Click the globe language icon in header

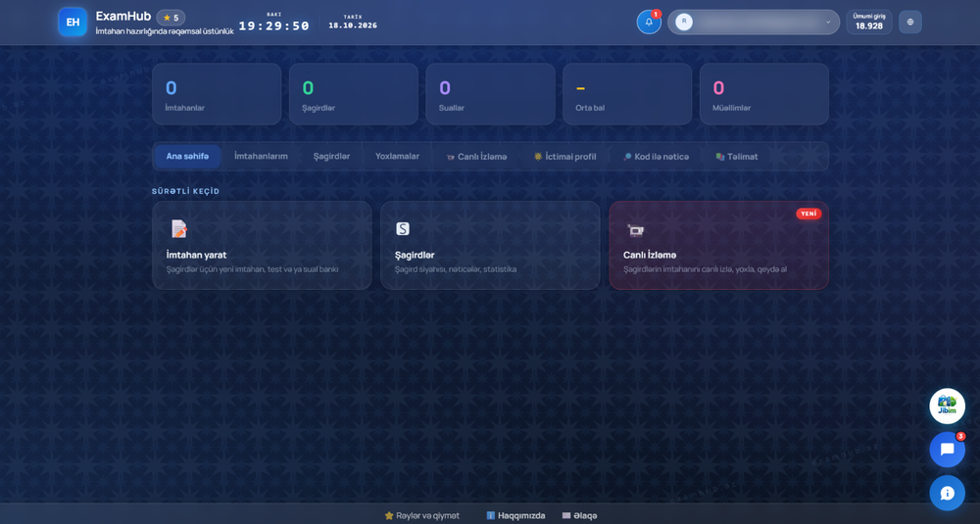(910, 22)
